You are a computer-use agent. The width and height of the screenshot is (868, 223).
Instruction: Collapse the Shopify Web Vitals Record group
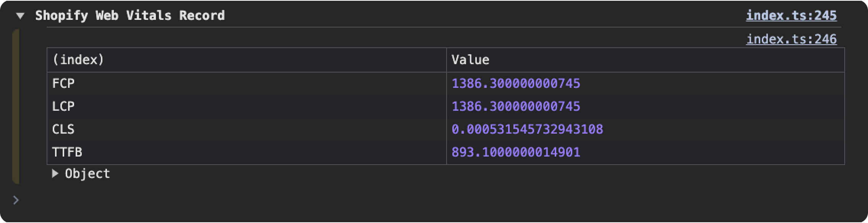point(20,16)
